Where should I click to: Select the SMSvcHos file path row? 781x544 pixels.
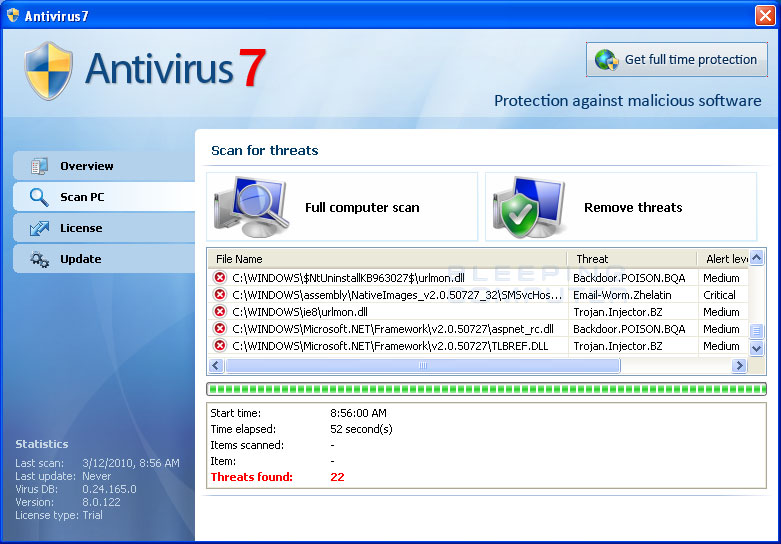(x=397, y=295)
